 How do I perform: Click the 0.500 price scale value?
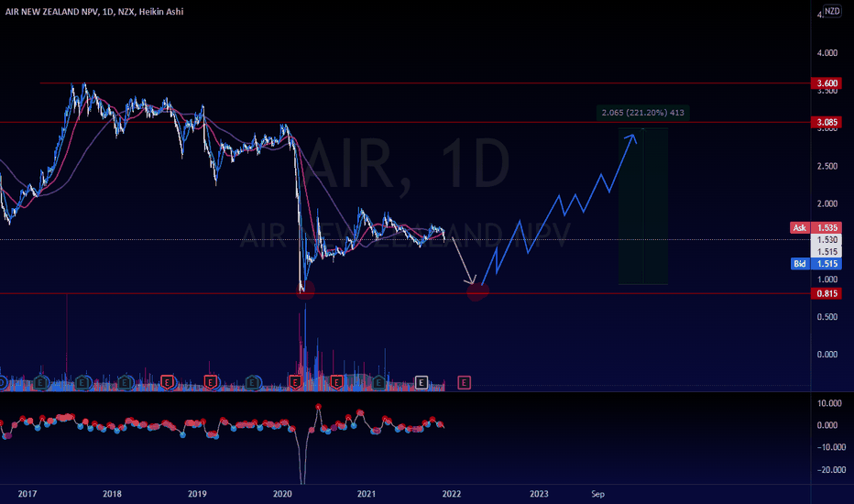click(827, 317)
